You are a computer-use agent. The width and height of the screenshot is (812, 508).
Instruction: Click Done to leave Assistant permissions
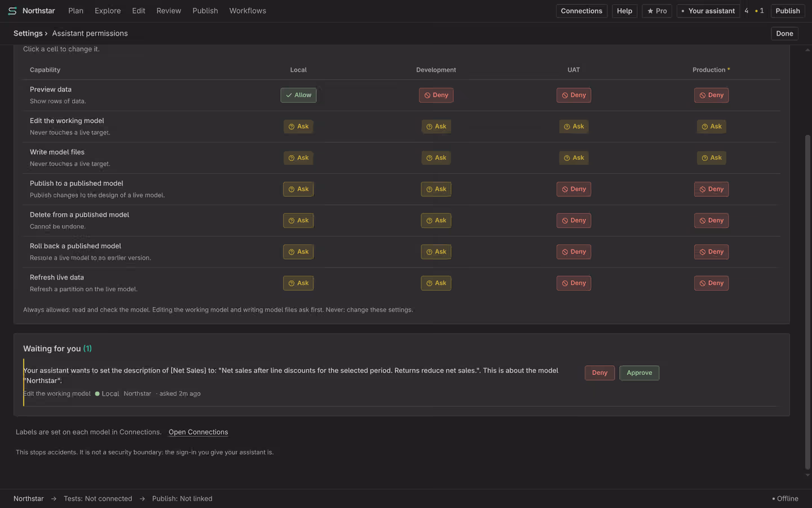click(784, 33)
